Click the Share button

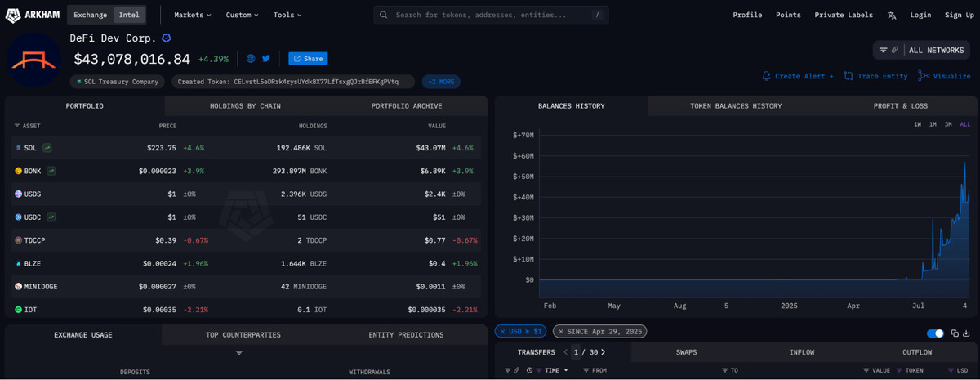click(308, 59)
